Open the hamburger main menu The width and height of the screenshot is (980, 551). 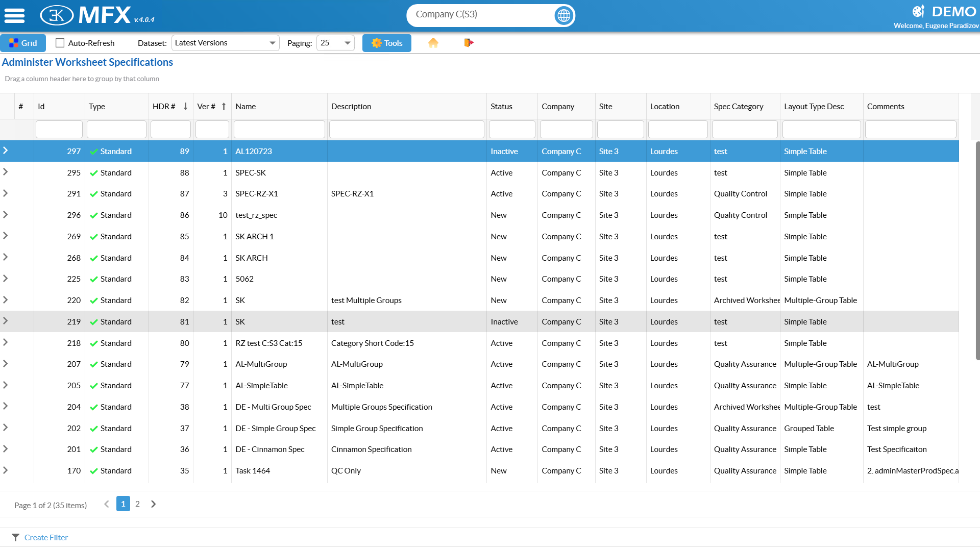point(14,15)
